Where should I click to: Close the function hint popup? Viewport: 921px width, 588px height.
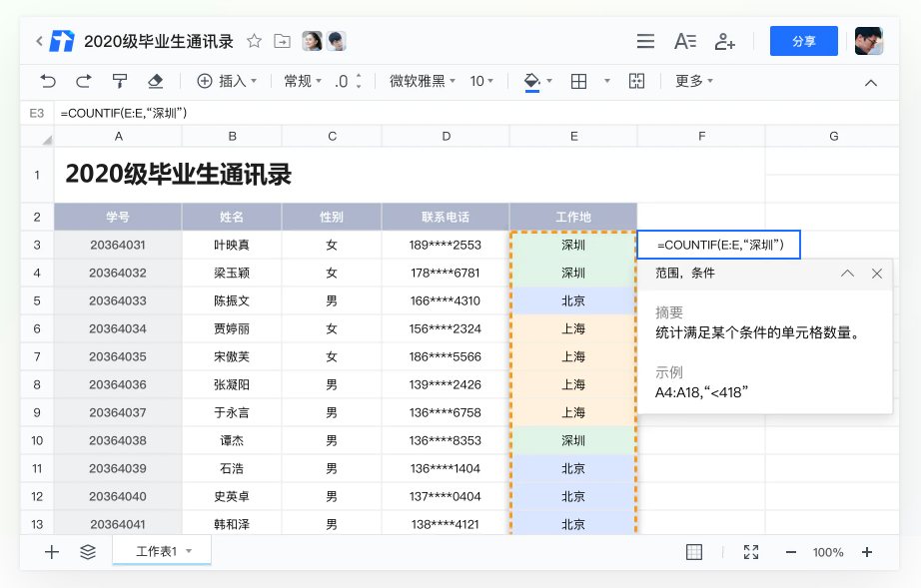(x=877, y=274)
